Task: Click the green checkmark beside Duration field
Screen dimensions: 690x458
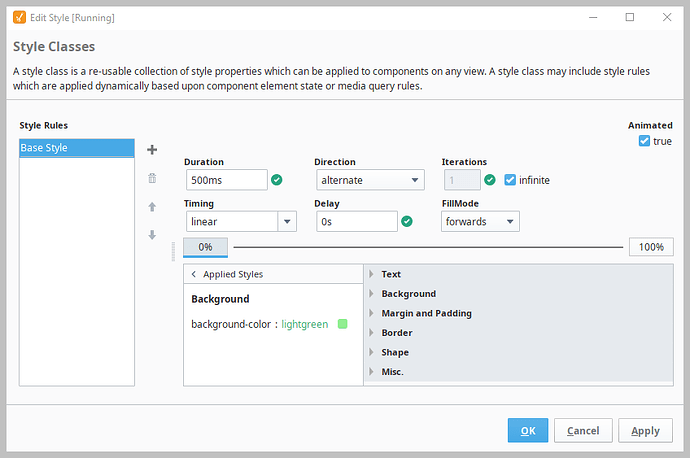Action: (277, 180)
